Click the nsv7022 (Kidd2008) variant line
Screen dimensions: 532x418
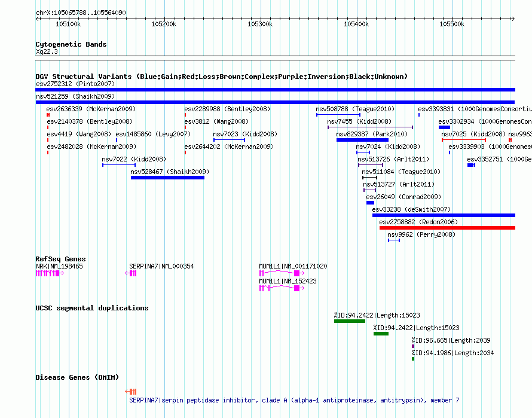pos(119,165)
